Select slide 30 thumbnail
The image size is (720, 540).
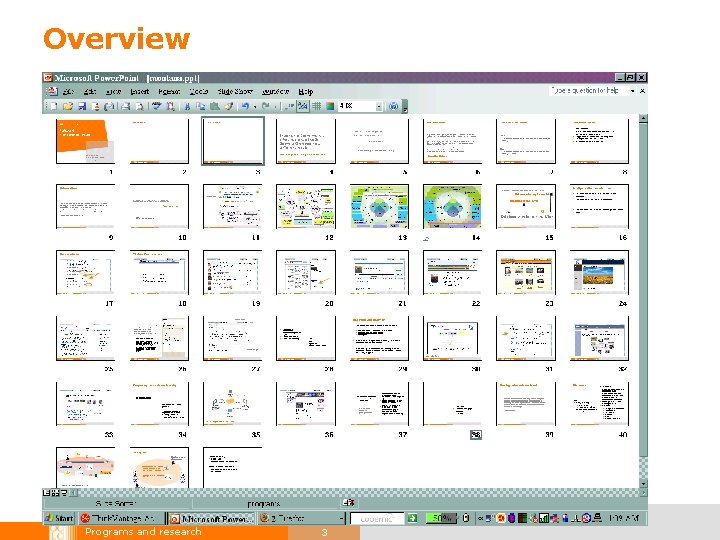click(x=452, y=338)
